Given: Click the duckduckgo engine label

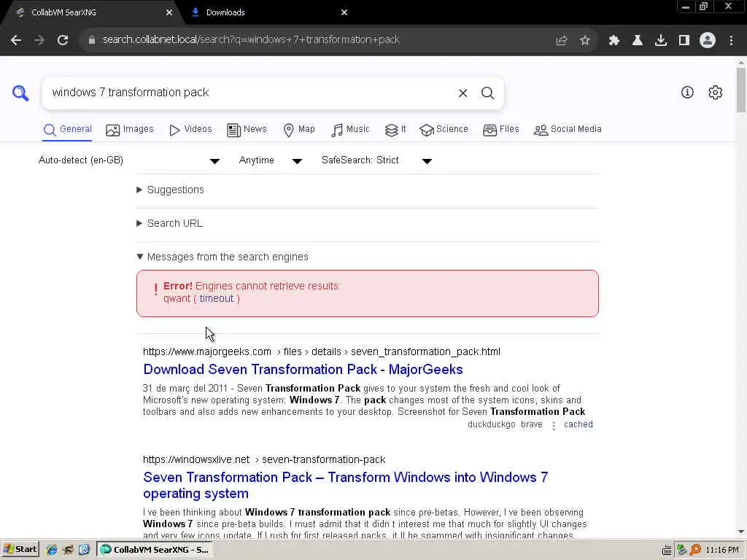Looking at the screenshot, I should [491, 425].
